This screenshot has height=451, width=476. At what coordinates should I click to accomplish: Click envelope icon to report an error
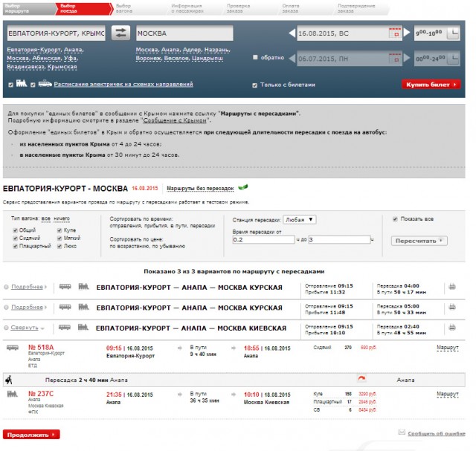402,432
